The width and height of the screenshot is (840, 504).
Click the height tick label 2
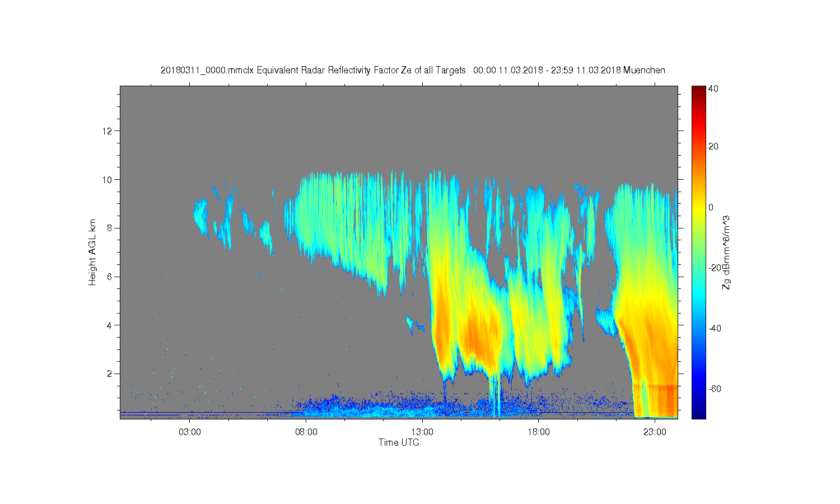[x=110, y=374]
